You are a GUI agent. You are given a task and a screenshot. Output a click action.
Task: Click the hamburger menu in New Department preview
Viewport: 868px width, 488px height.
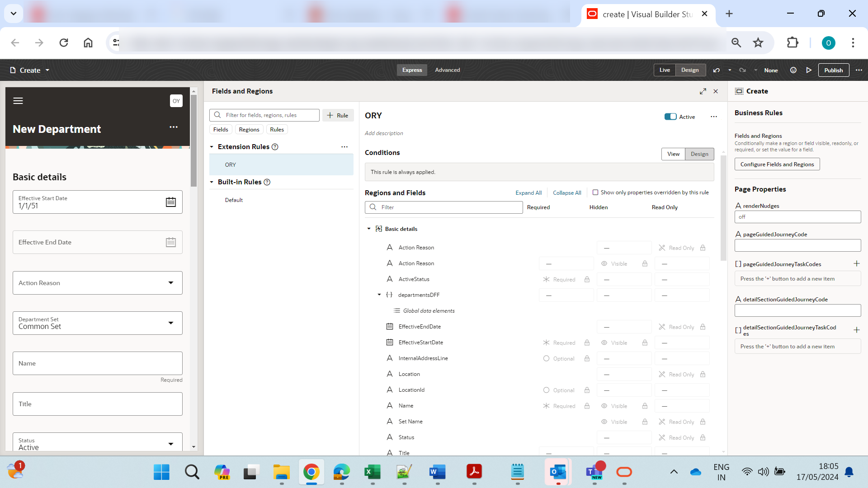pos(18,100)
